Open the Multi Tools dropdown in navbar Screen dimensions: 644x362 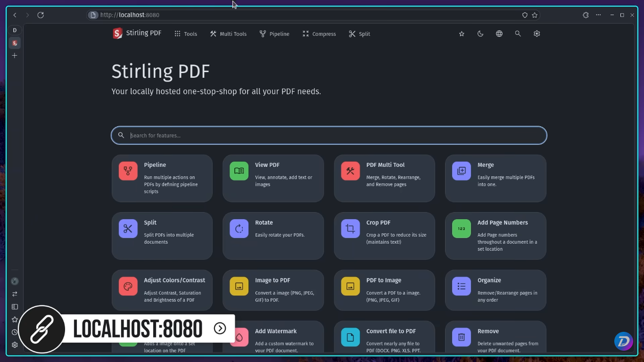click(x=228, y=33)
